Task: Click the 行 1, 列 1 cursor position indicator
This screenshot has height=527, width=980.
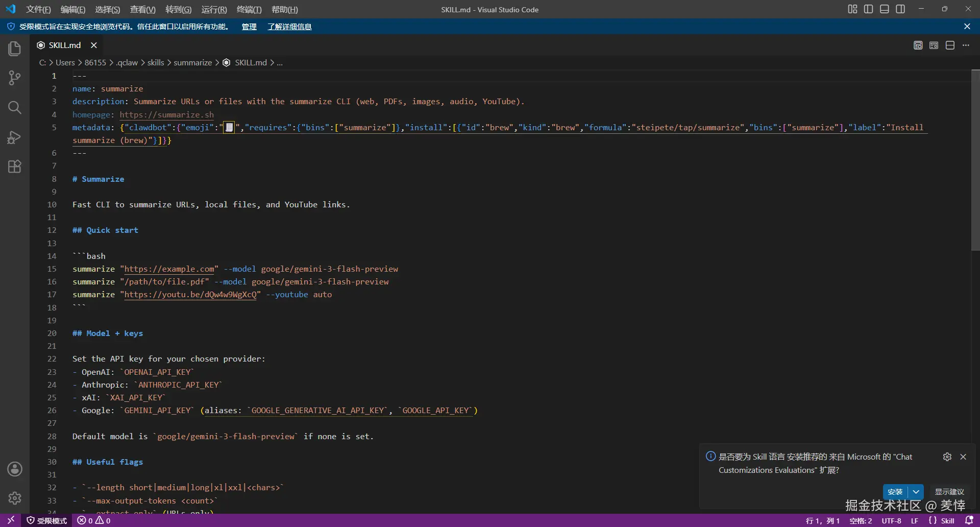Action: pos(823,520)
